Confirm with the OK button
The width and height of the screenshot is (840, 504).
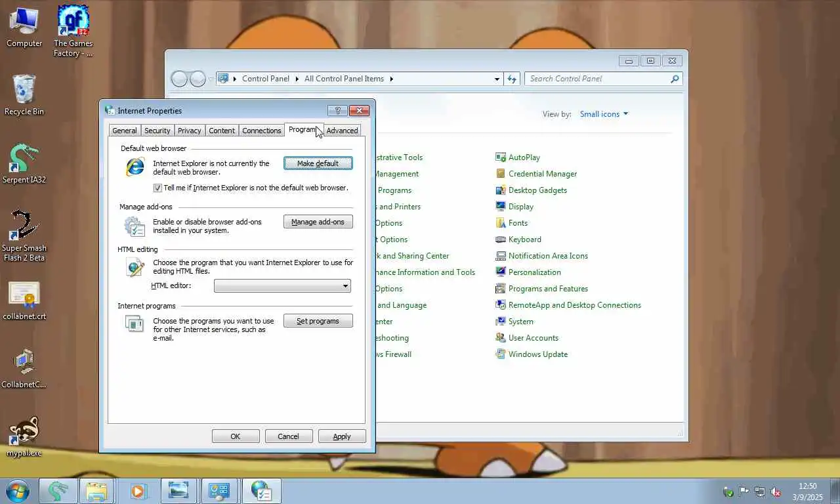pos(236,436)
